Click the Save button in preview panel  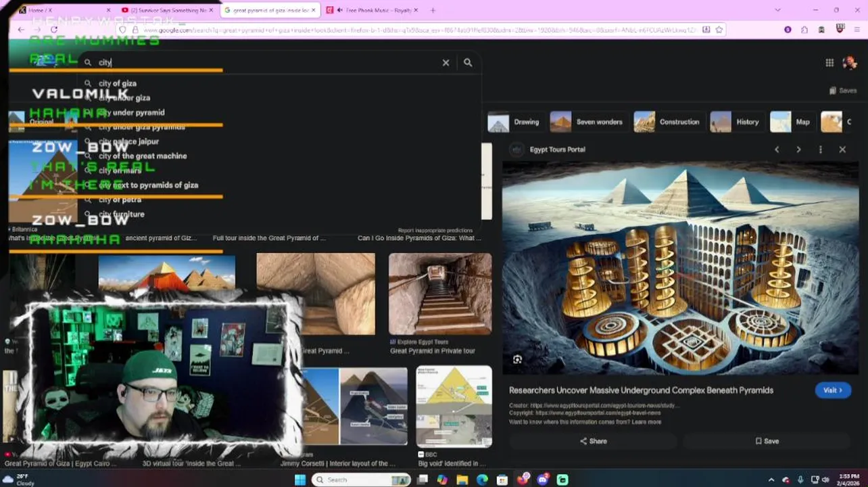point(767,441)
